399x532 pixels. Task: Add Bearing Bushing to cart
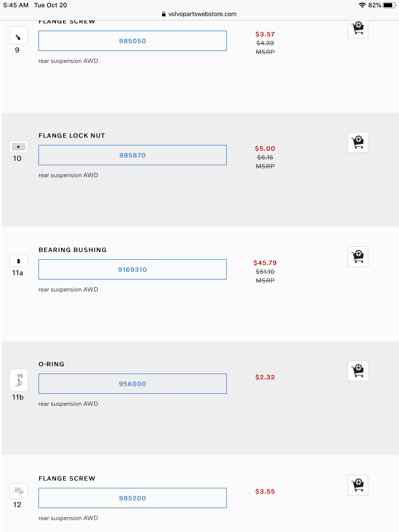(358, 257)
